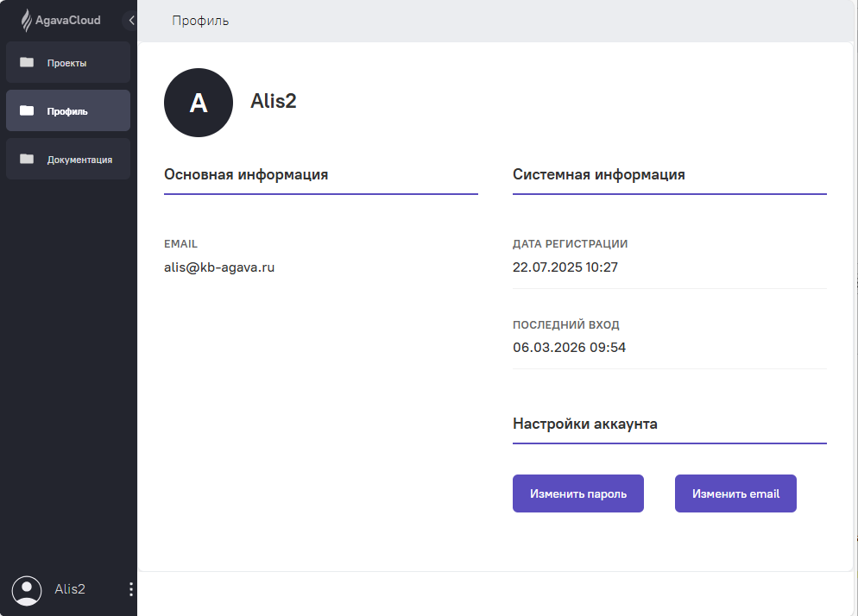Collapse the sidebar with the chevron arrow

point(131,20)
